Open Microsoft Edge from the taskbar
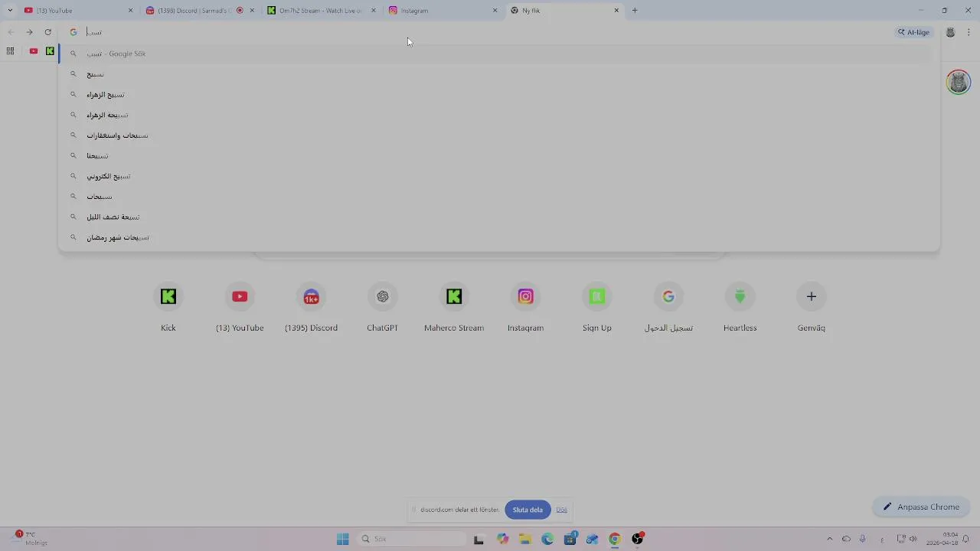 tap(547, 540)
